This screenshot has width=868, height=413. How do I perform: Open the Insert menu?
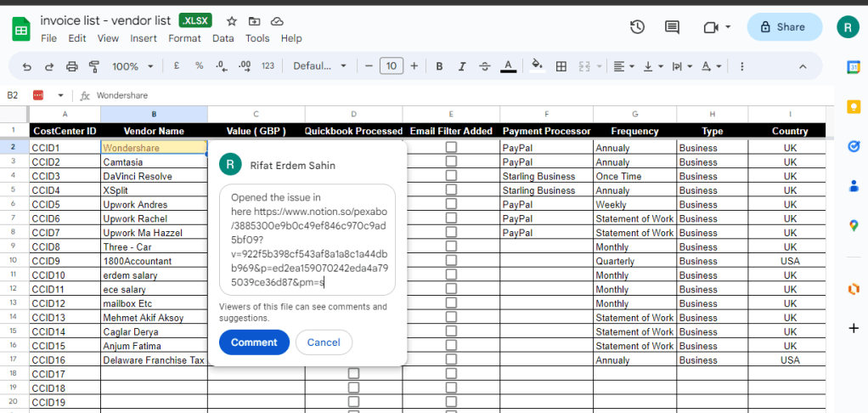[144, 38]
